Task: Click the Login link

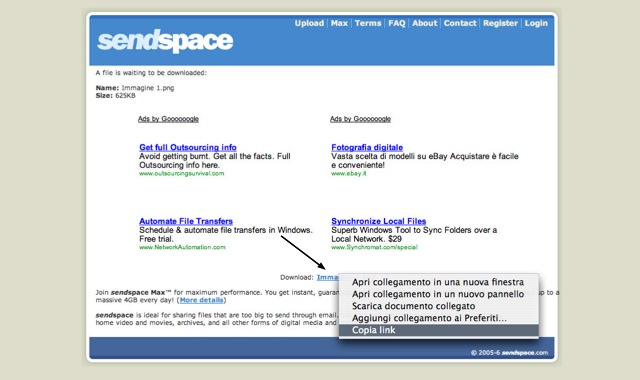Action: [536, 23]
